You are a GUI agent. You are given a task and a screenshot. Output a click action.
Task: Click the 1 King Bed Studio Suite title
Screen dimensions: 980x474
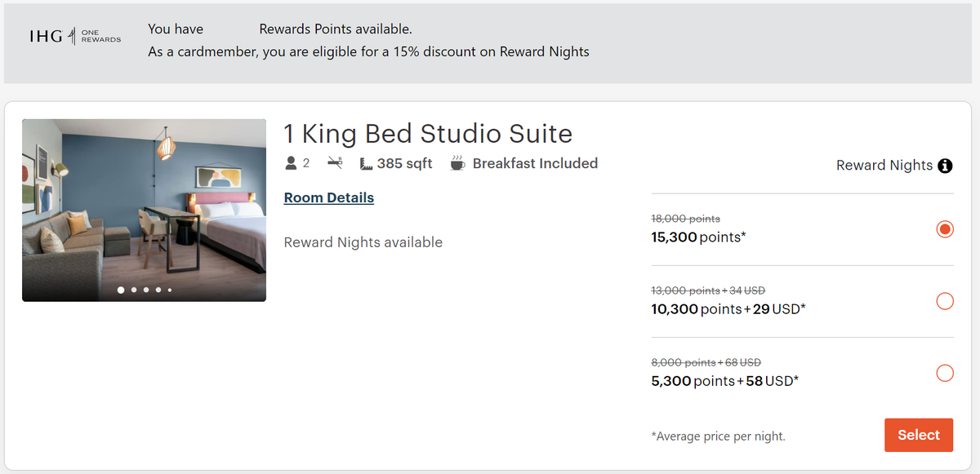[x=427, y=133]
